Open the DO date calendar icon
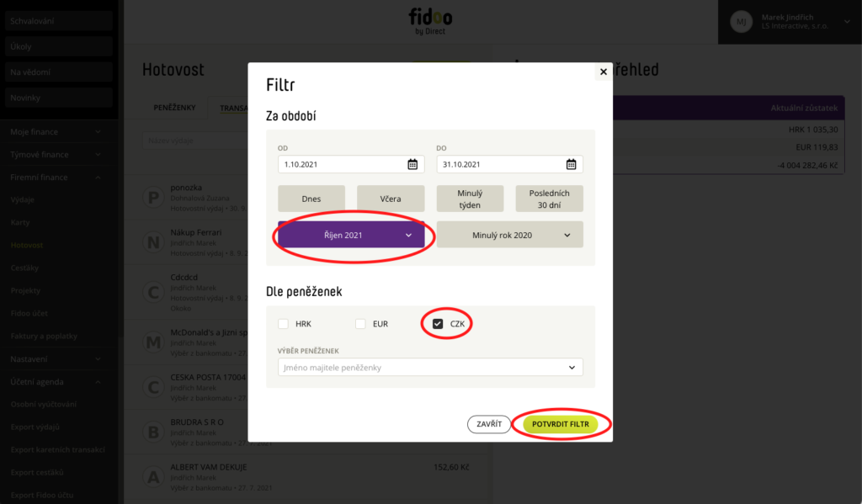The height and width of the screenshot is (504, 862). [x=572, y=164]
